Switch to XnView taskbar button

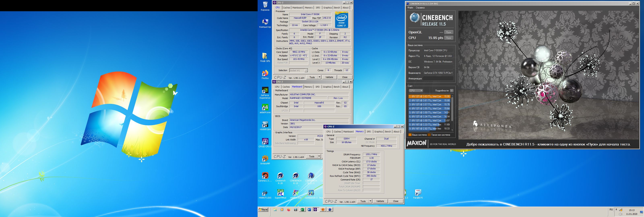pyautogui.click(x=323, y=210)
